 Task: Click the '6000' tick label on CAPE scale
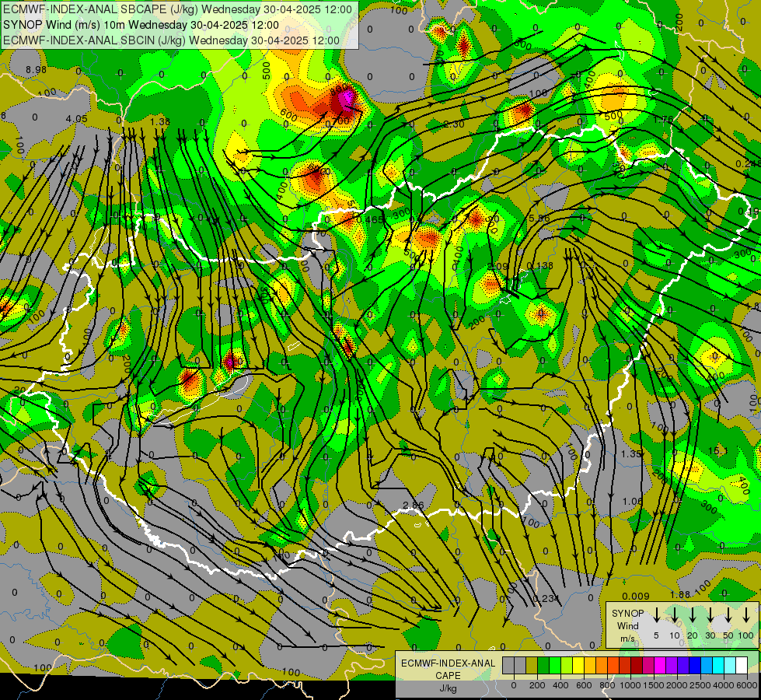click(x=747, y=685)
